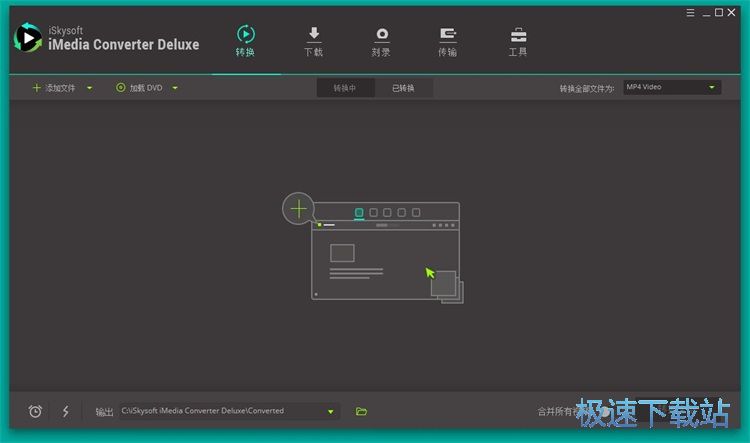Click the iSkysoft circular play-arrow logo
Screen dimensions: 750x443
tap(28, 38)
